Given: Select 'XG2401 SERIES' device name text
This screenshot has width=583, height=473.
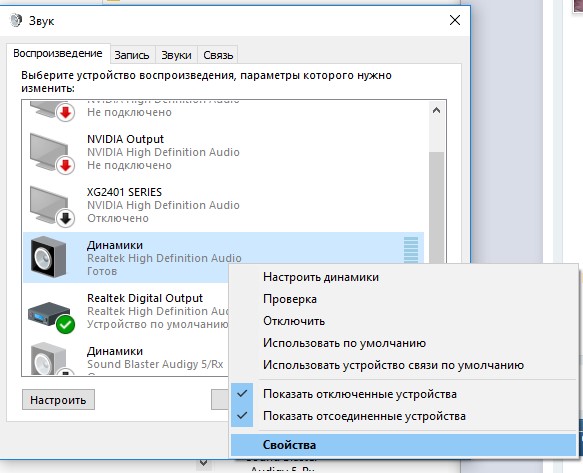Looking at the screenshot, I should pyautogui.click(x=125, y=192).
